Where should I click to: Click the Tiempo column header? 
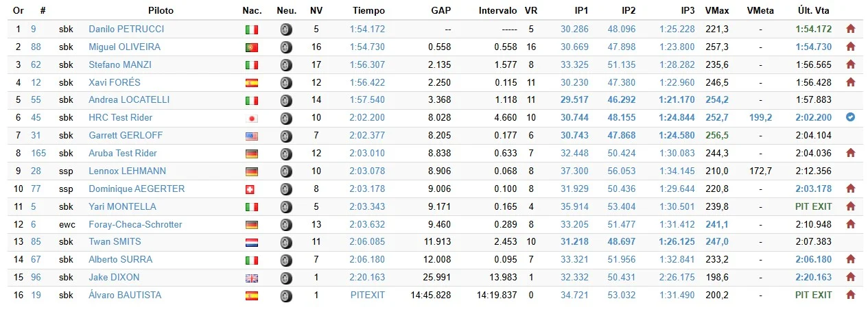pyautogui.click(x=368, y=11)
